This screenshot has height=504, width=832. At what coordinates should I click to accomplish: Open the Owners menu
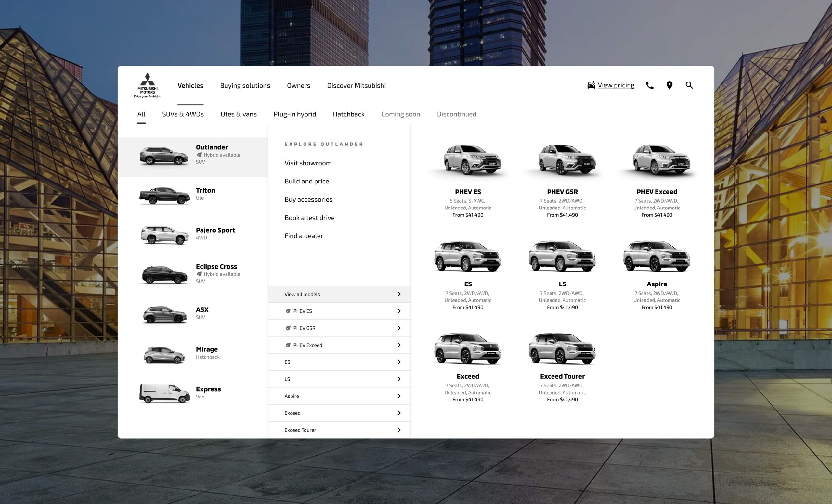click(x=298, y=86)
